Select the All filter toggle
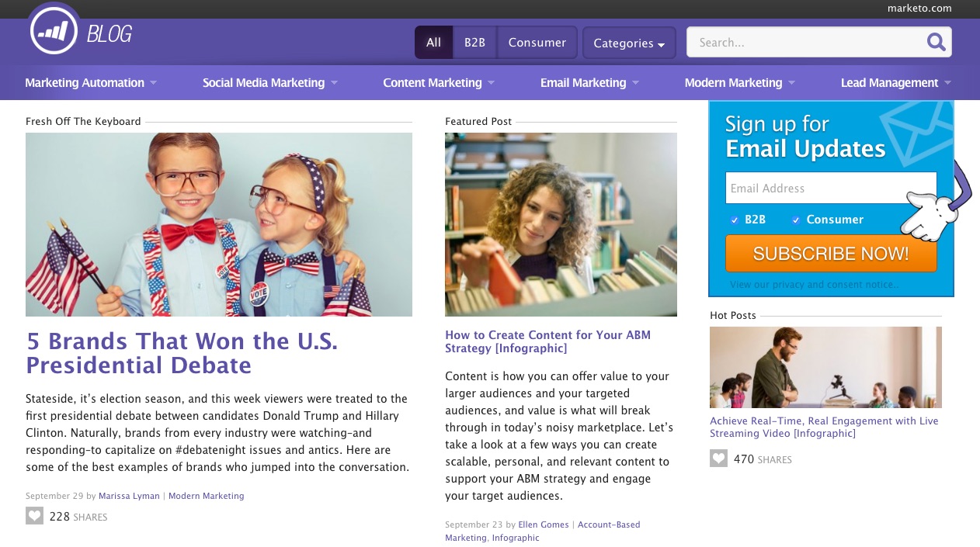Image resolution: width=980 pixels, height=547 pixels. click(433, 43)
